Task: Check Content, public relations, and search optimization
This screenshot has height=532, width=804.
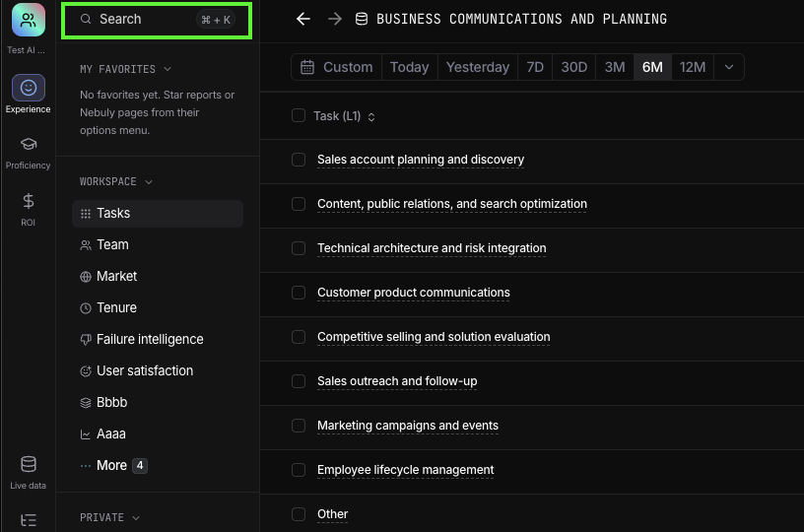Action: click(299, 204)
